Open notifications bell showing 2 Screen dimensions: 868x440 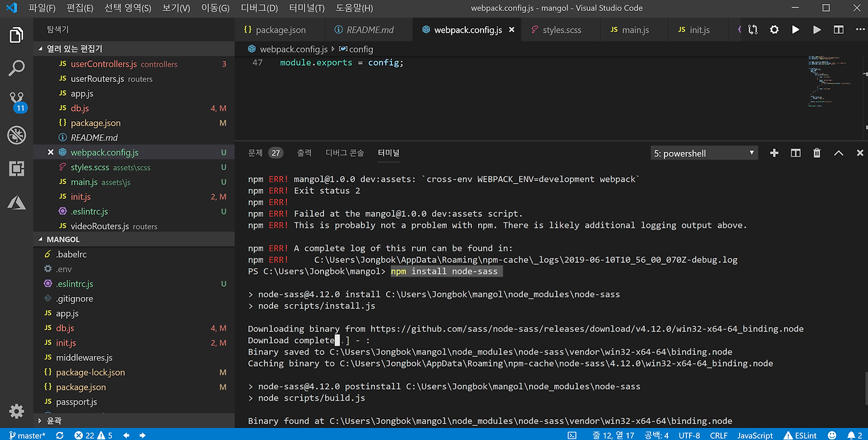pos(854,435)
